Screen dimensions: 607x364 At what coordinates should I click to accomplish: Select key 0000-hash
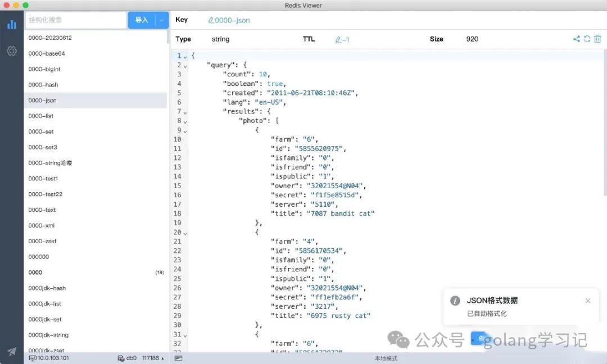(95, 85)
